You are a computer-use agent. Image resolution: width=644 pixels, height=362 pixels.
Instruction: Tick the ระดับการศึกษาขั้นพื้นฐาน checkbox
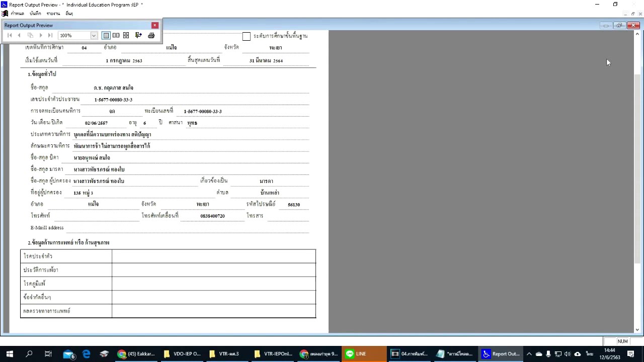247,36
